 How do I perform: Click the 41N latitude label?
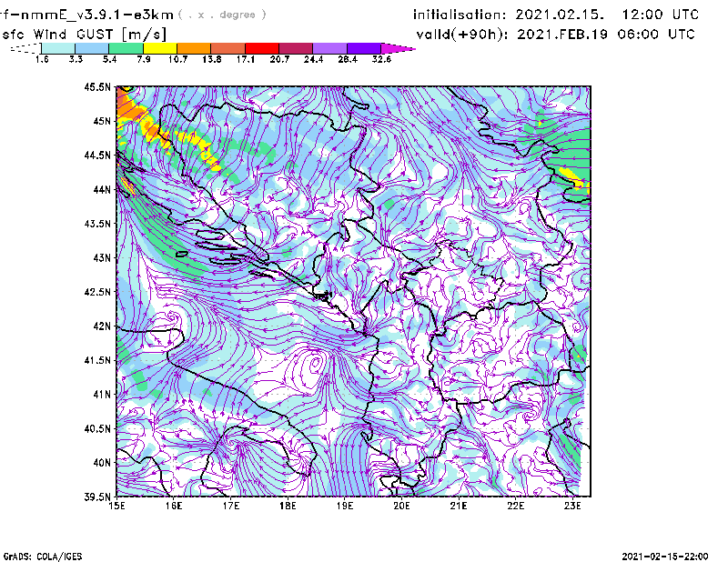(x=102, y=394)
